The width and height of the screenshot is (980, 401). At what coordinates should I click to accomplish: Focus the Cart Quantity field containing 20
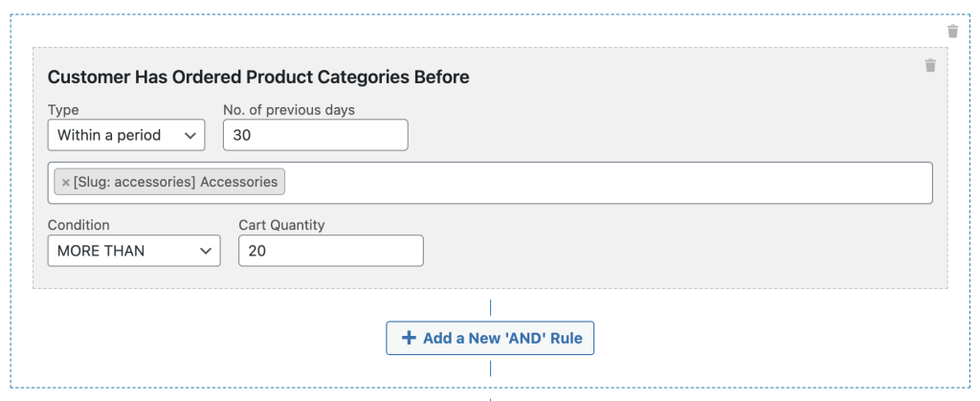point(330,251)
